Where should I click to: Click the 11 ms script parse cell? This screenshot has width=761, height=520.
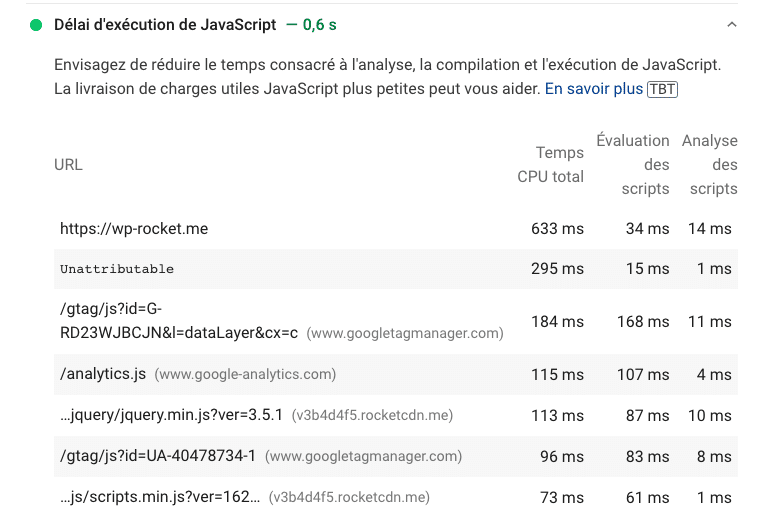coord(710,321)
